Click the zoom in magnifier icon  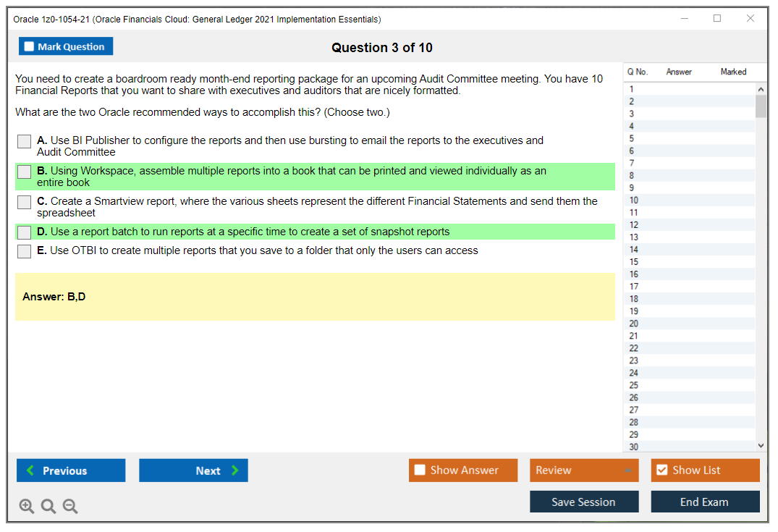[x=27, y=507]
